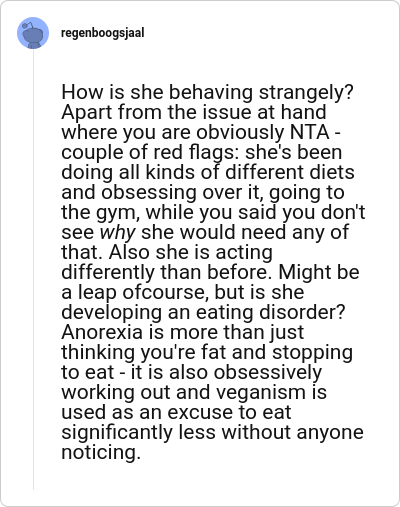This screenshot has width=400, height=507.
Task: Click the word "Apart" starting the second line
Action: (x=87, y=113)
